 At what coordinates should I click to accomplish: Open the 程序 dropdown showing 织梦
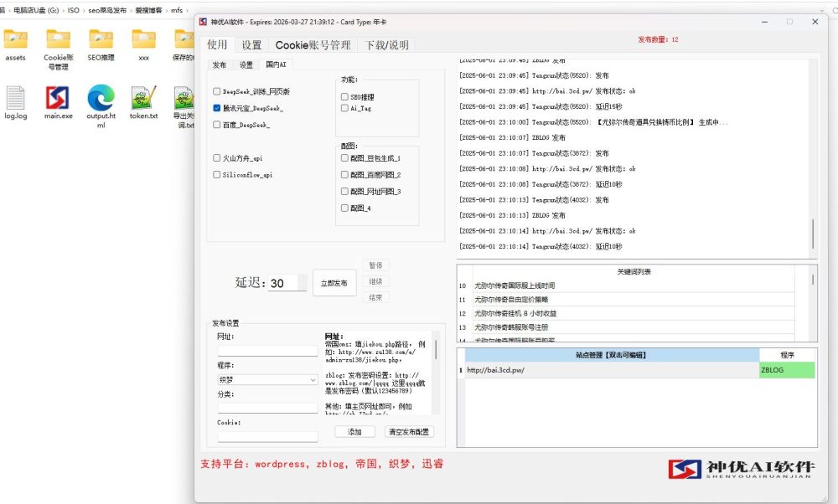pyautogui.click(x=268, y=379)
